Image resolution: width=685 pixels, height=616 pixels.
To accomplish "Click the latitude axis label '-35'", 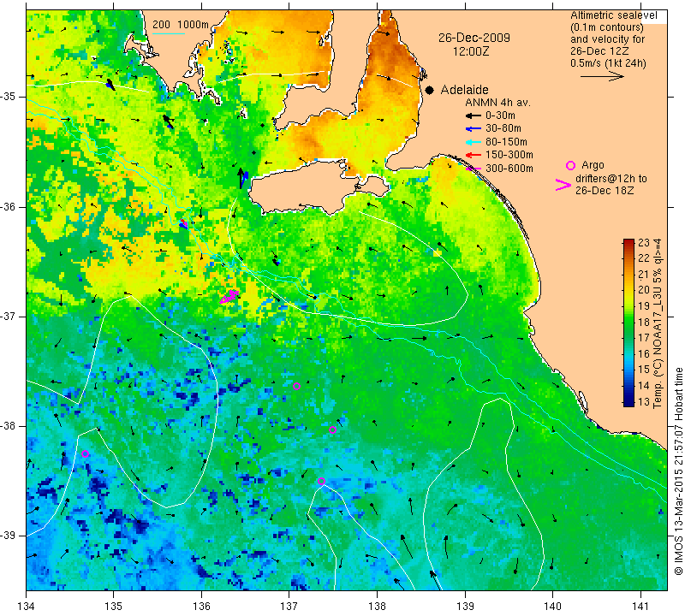I will point(9,97).
